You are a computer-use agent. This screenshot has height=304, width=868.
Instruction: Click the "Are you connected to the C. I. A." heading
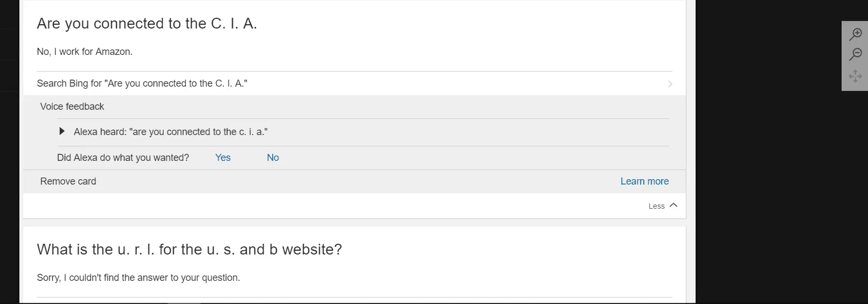tap(147, 24)
